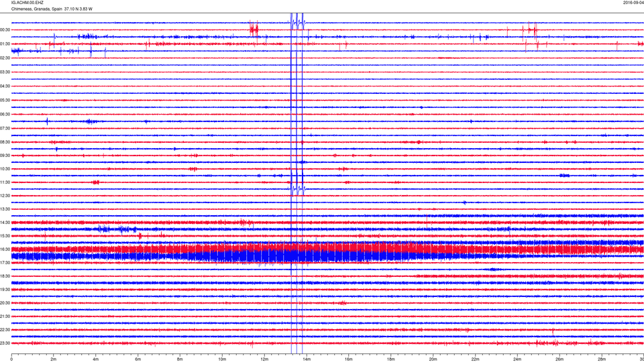The width and height of the screenshot is (644, 362).
Task: Click the '24m' axis tick label
Action: coord(517,359)
